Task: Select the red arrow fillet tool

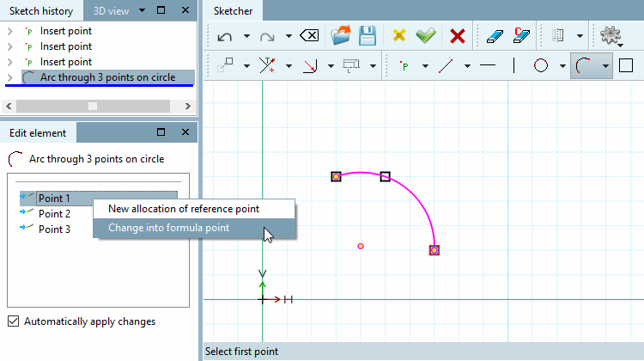Action: click(x=310, y=66)
